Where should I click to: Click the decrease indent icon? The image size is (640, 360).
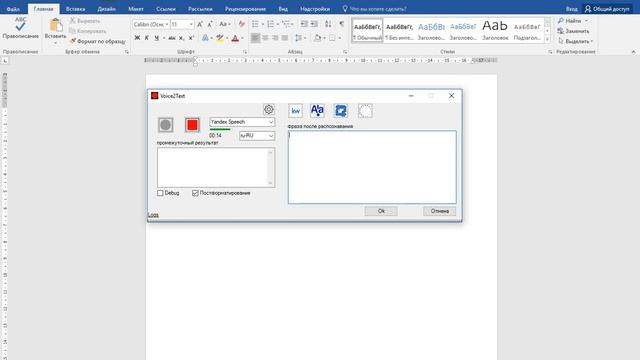coord(304,24)
